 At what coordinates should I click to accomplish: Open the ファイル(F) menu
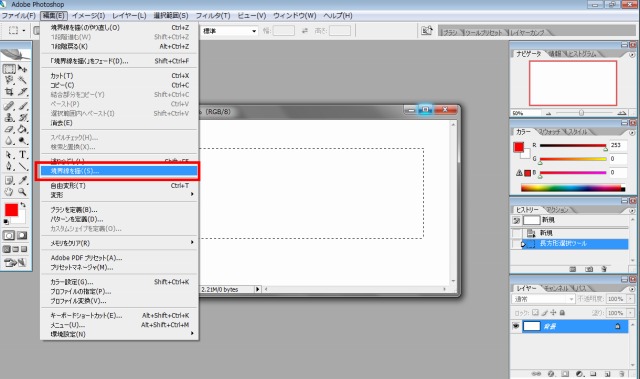[19, 16]
